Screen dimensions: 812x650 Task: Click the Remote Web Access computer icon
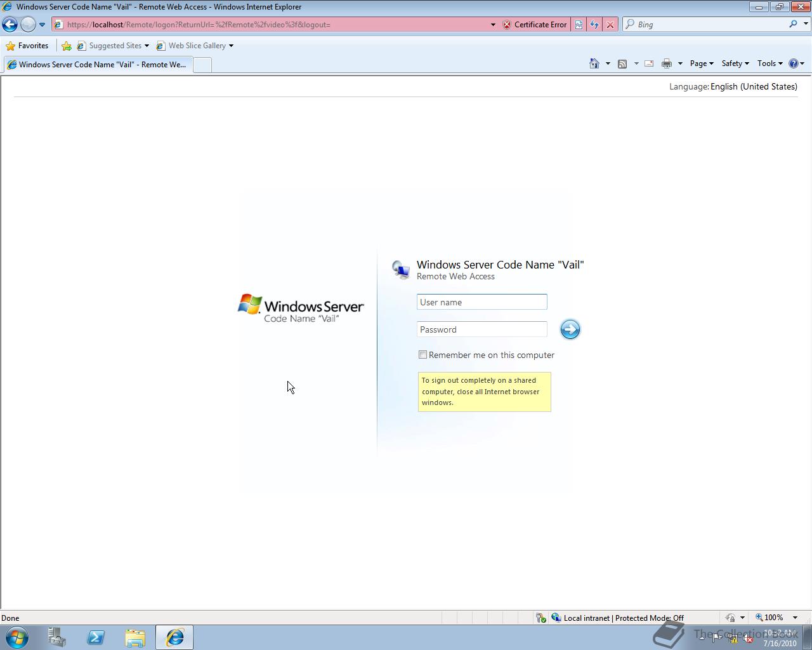tap(401, 270)
